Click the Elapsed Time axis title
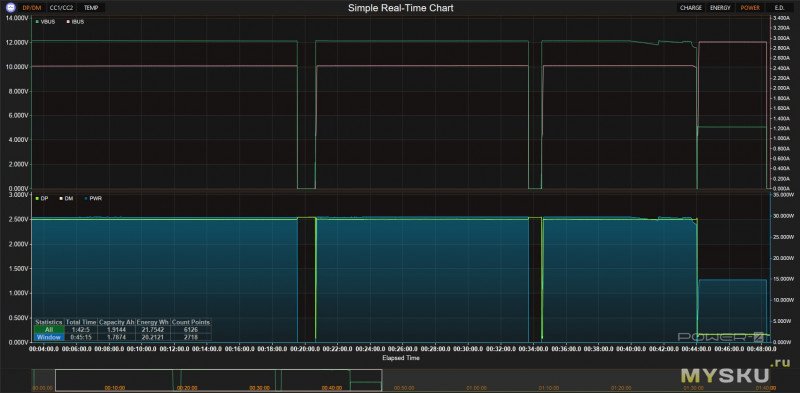Viewport: 800px width, 393px height. coord(401,358)
